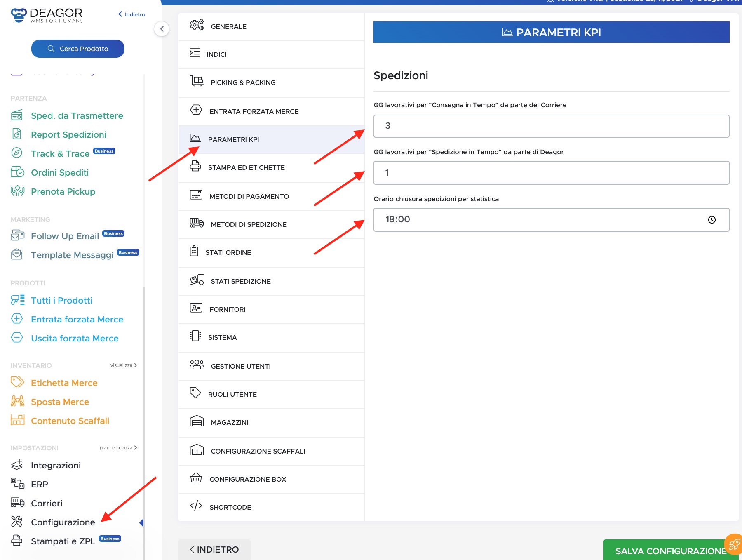Click the Shortcode code brackets icon
Screen dimensions: 742x560
pyautogui.click(x=196, y=506)
